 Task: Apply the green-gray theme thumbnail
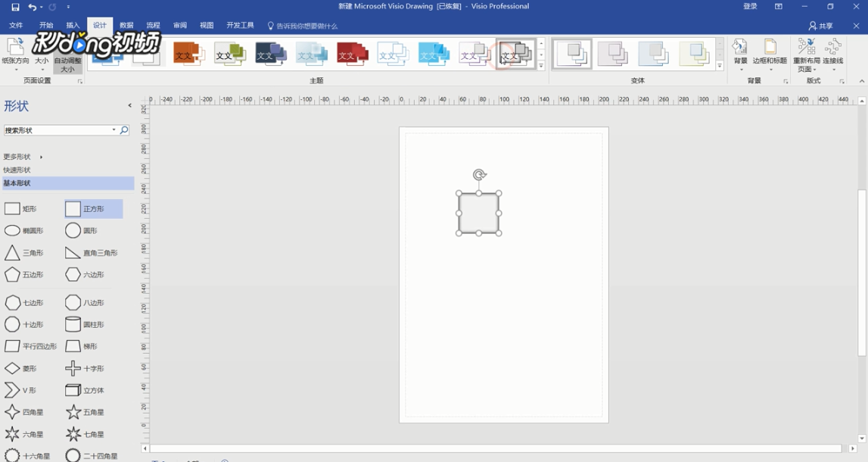(230, 54)
